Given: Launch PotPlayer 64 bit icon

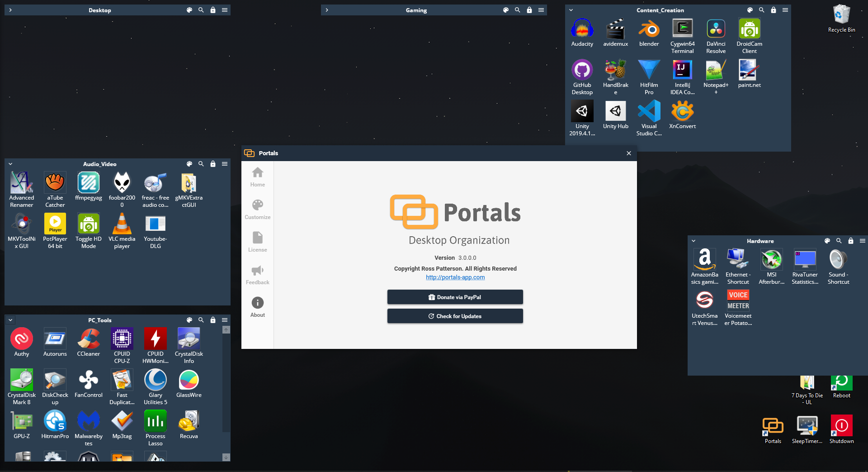Looking at the screenshot, I should 55,231.
